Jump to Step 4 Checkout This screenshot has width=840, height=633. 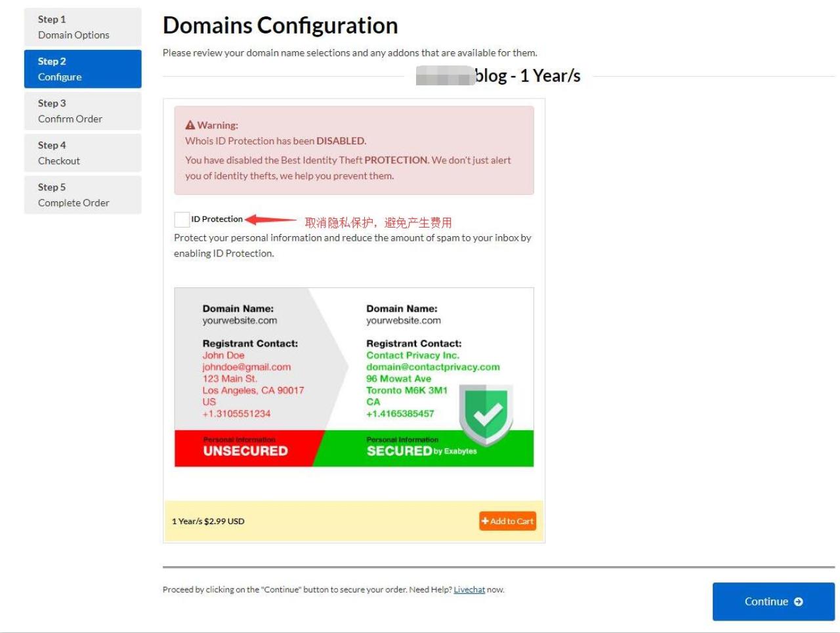point(83,153)
